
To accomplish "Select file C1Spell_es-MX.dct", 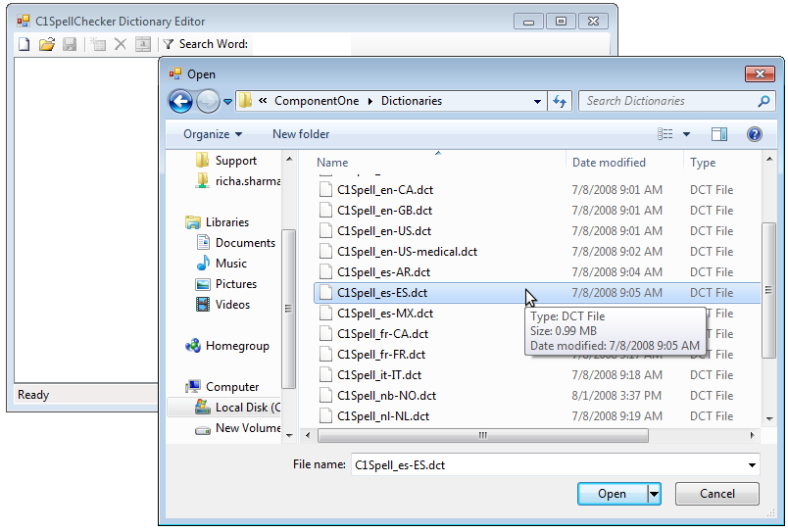I will coord(385,314).
